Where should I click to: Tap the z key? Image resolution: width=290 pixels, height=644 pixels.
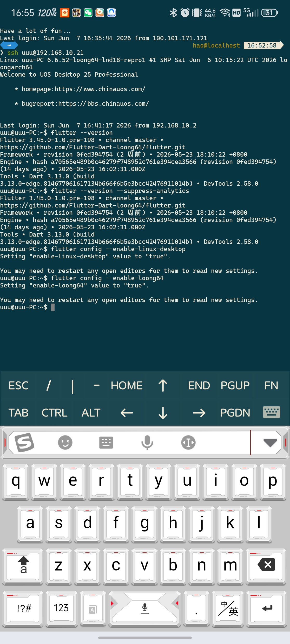pos(59,567)
